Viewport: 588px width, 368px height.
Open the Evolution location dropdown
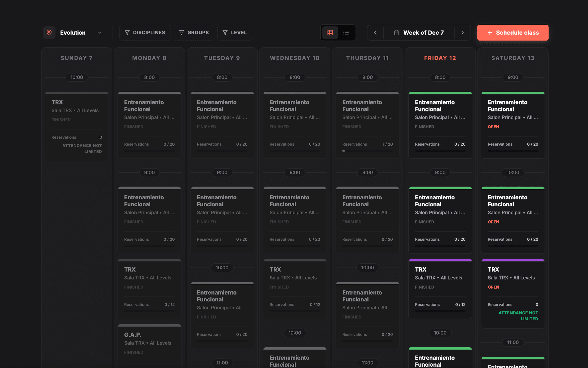(100, 33)
